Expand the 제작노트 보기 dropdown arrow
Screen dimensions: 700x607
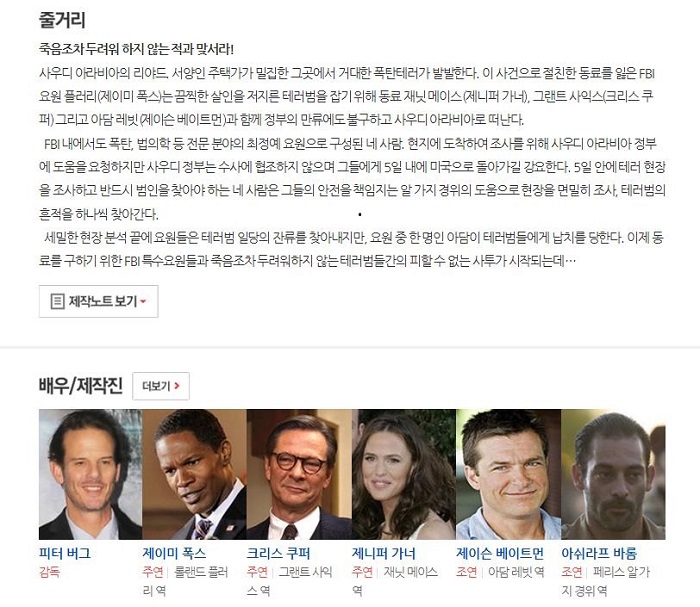143,302
